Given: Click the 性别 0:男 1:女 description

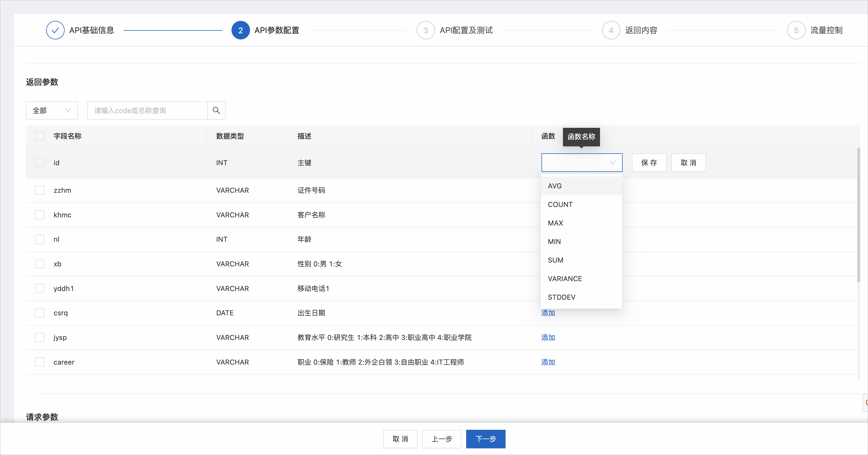Looking at the screenshot, I should pyautogui.click(x=320, y=263).
